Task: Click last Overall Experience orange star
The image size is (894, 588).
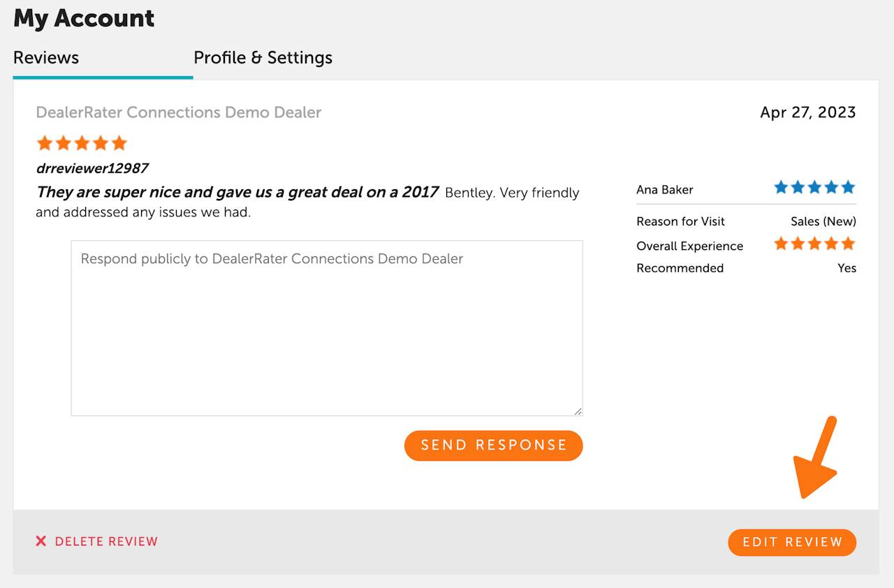Action: [x=848, y=244]
